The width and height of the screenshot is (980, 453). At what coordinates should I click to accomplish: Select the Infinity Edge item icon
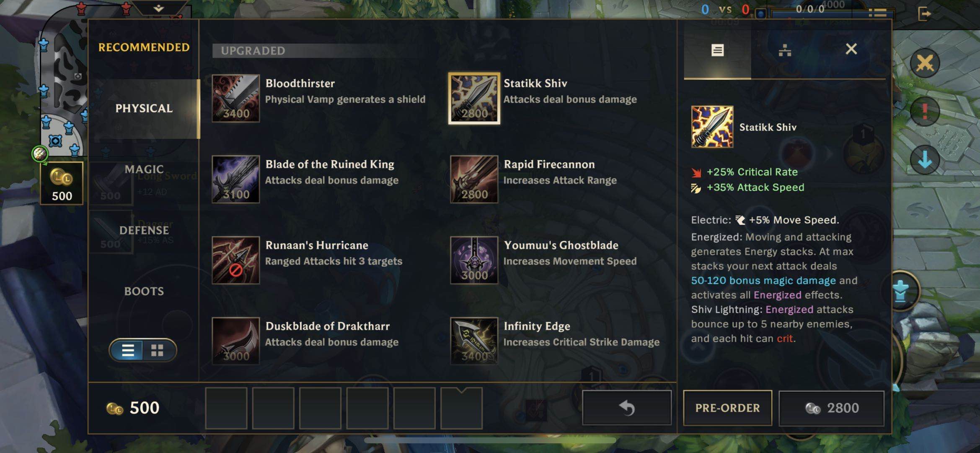[x=474, y=341]
